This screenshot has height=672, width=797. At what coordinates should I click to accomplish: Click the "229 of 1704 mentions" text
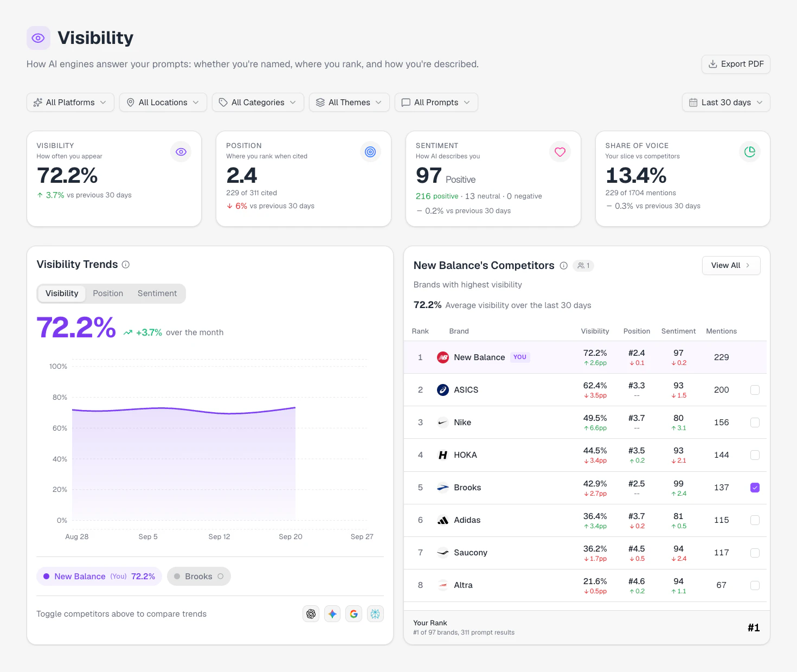[x=641, y=193]
